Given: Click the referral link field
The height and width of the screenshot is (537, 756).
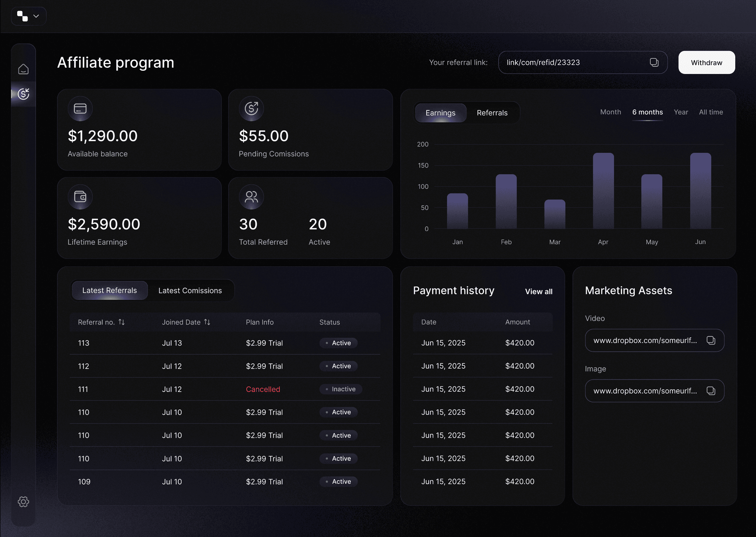Looking at the screenshot, I should click(x=583, y=62).
